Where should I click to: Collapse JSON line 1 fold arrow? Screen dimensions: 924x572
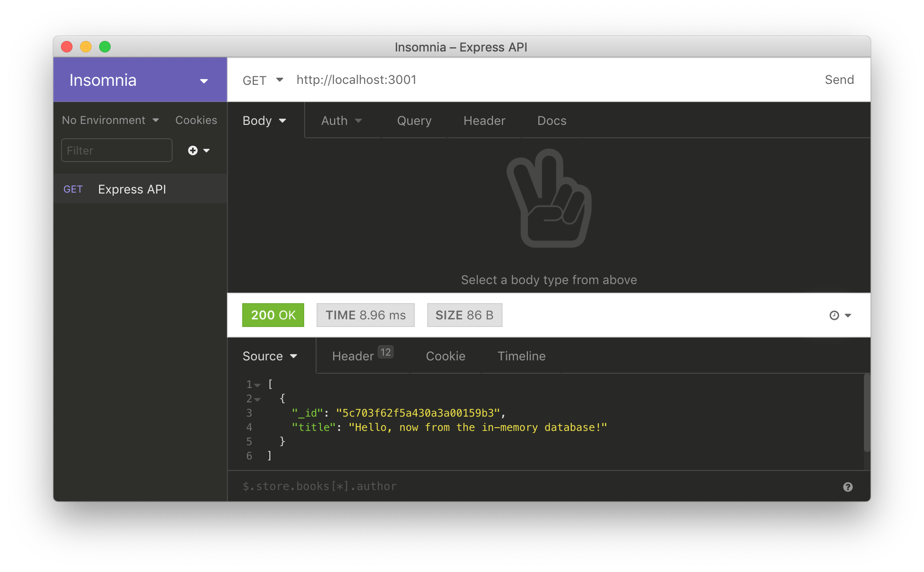click(x=257, y=385)
